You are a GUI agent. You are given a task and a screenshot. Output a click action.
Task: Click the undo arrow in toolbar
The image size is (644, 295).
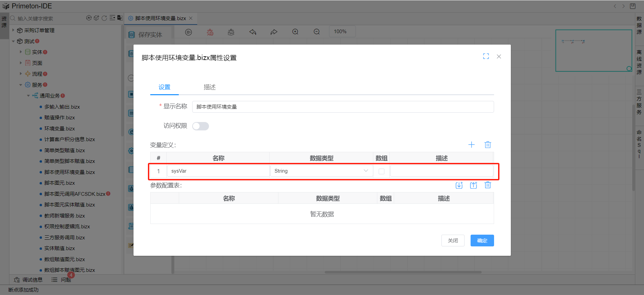253,32
